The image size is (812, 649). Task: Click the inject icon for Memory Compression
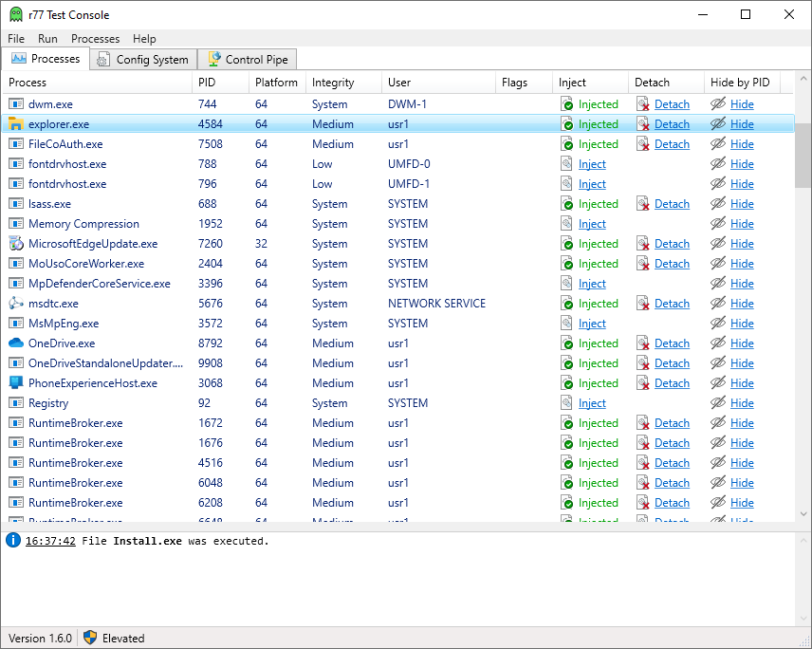(567, 224)
